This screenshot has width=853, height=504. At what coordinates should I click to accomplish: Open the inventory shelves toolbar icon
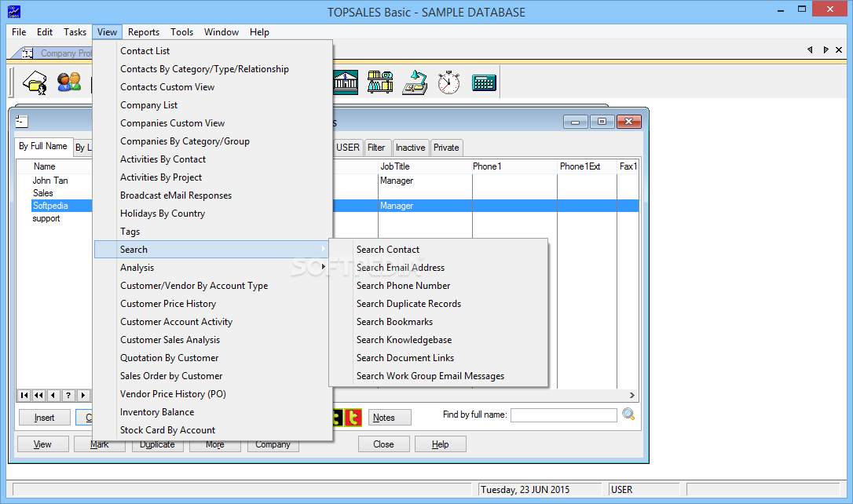(380, 82)
